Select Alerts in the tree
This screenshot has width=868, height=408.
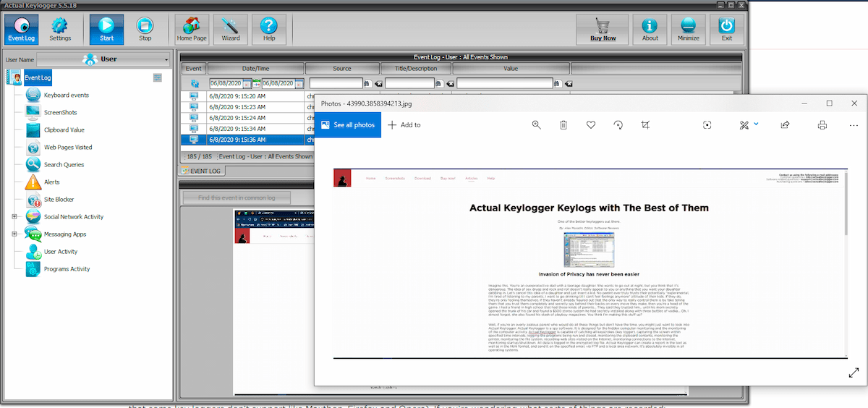click(x=51, y=182)
